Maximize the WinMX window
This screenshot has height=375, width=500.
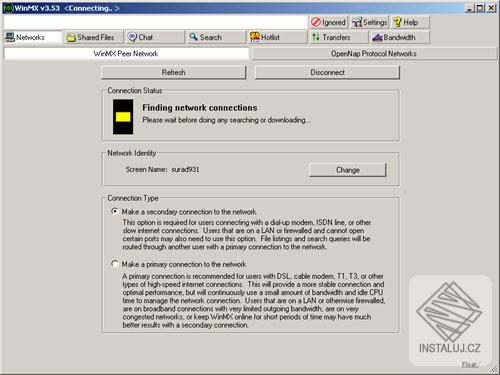point(479,8)
